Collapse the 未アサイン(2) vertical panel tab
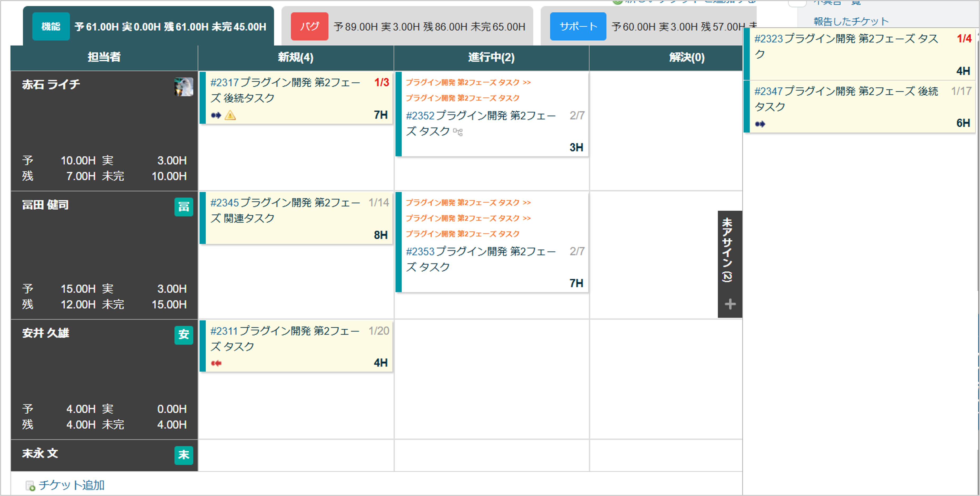 pos(727,249)
